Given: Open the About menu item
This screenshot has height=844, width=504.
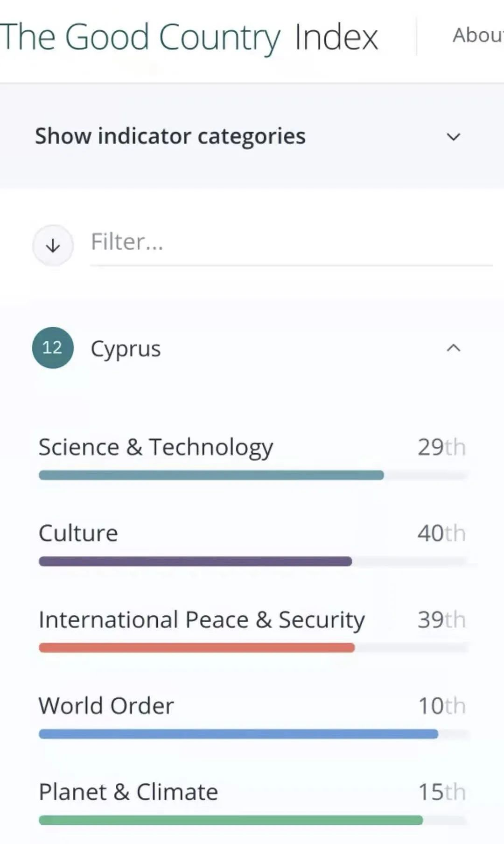Looking at the screenshot, I should pyautogui.click(x=478, y=35).
